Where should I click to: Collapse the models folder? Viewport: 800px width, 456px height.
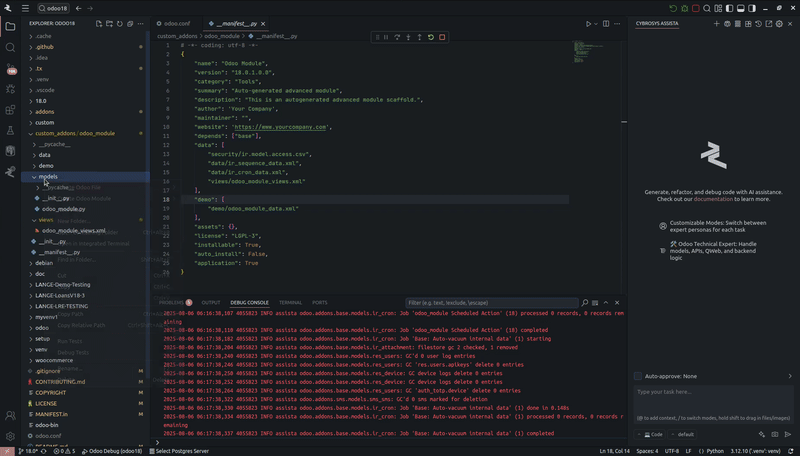click(85, 176)
